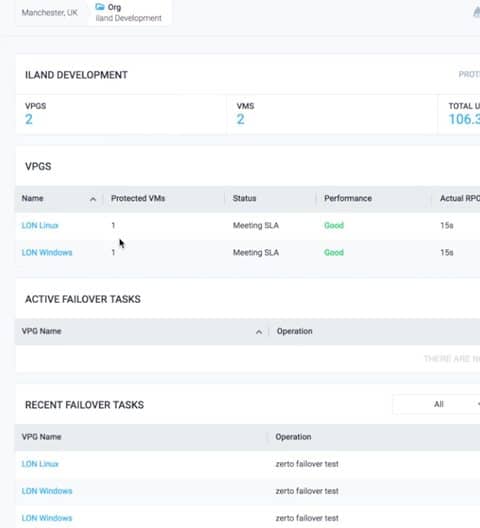Click the ILAND DEVELOPMENT heading
480x528 pixels.
tap(76, 75)
